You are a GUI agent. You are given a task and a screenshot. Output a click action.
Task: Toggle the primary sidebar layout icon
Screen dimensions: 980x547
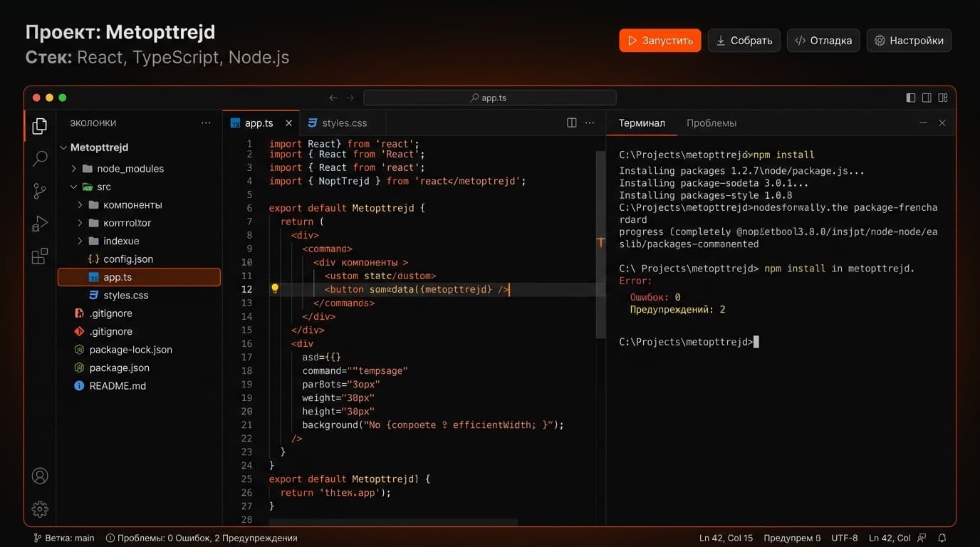910,98
